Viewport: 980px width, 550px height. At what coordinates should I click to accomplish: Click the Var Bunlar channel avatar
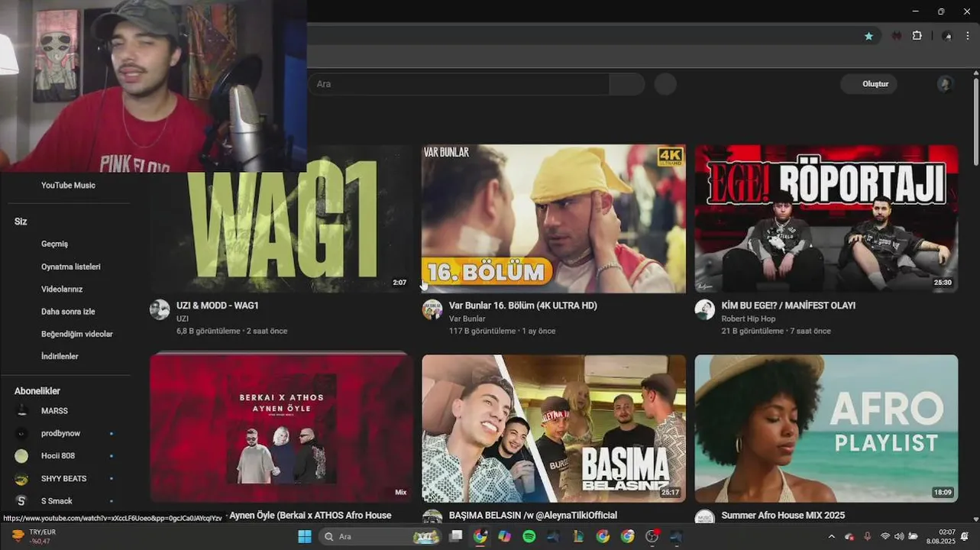[x=432, y=309]
